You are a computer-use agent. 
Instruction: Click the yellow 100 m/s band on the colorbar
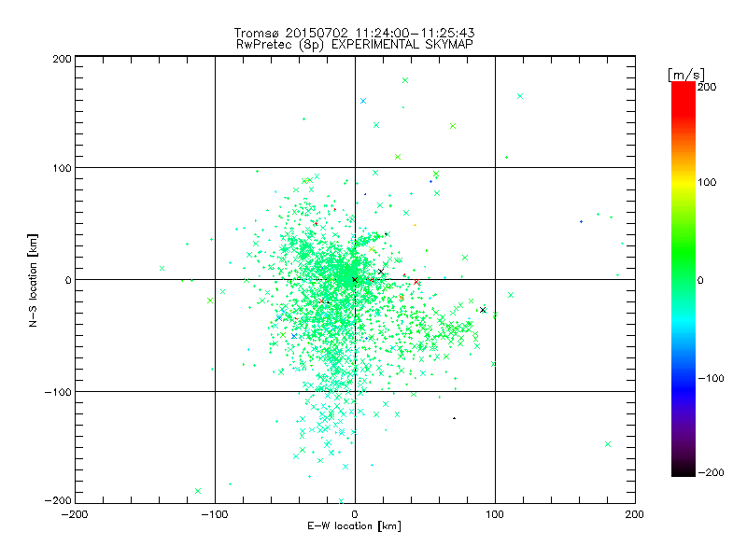684,182
